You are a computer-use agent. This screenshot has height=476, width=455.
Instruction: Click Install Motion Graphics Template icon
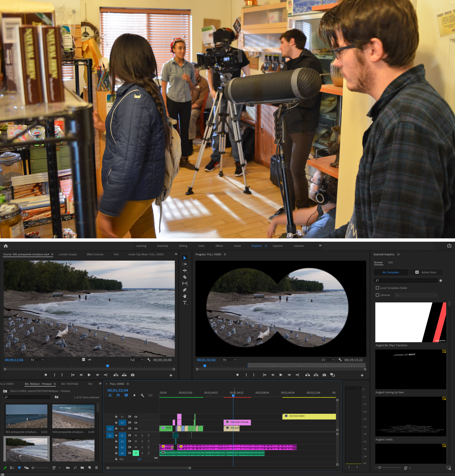[449, 468]
